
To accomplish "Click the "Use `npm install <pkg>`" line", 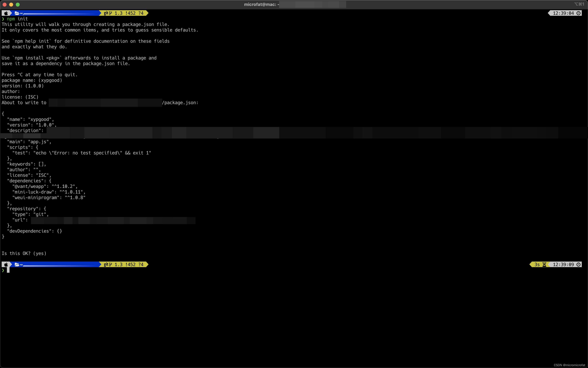I will pos(79,58).
